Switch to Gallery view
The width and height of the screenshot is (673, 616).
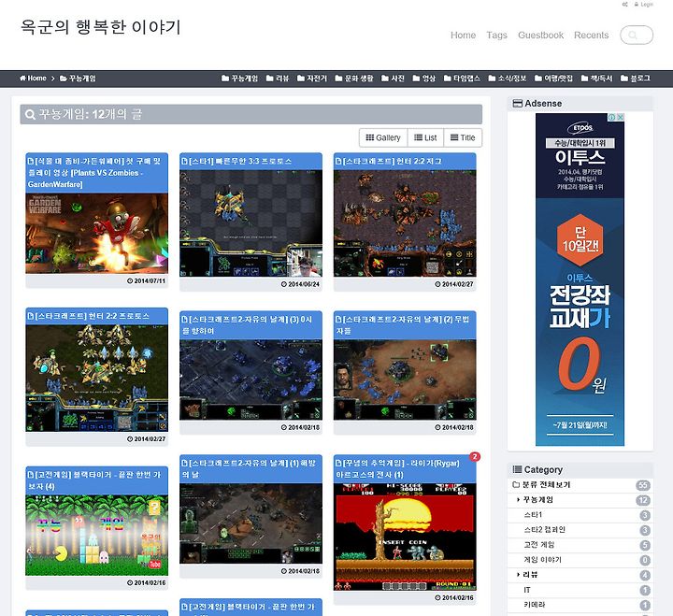coord(383,137)
